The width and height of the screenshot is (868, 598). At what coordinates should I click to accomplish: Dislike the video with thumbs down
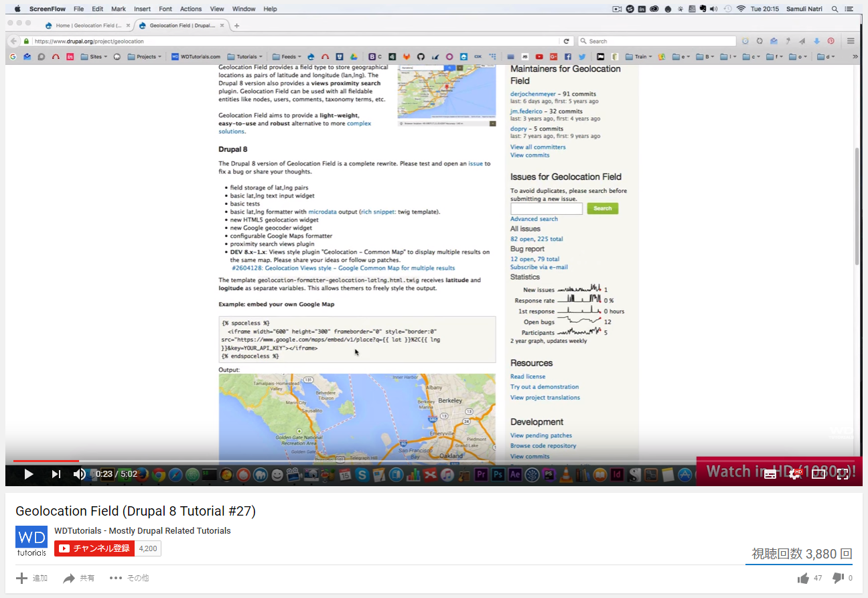pos(837,578)
